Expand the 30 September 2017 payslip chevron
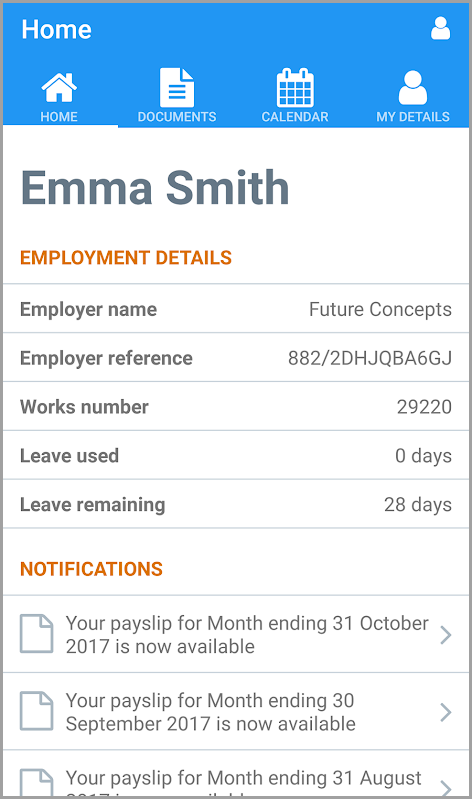472x799 pixels. pyautogui.click(x=446, y=712)
